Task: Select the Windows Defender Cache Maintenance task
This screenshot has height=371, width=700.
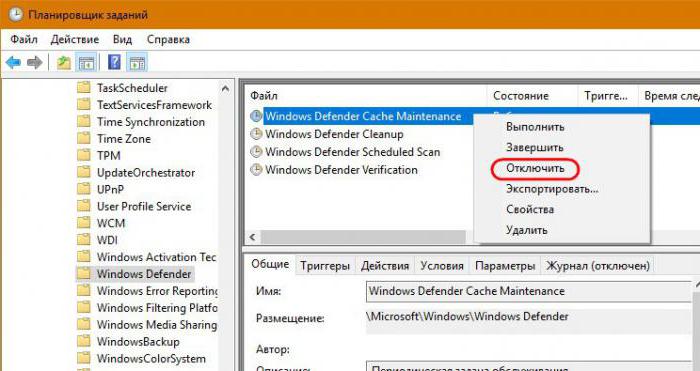Action: [363, 116]
